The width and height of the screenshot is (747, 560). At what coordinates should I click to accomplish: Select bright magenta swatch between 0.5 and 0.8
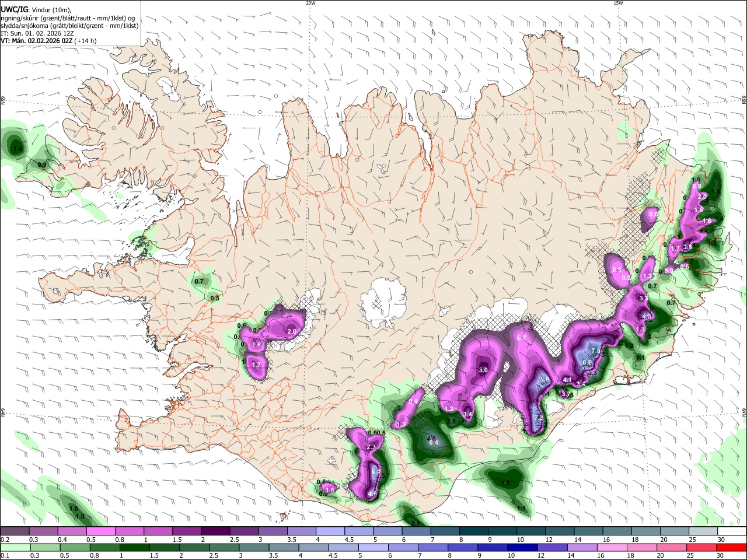tap(100, 531)
